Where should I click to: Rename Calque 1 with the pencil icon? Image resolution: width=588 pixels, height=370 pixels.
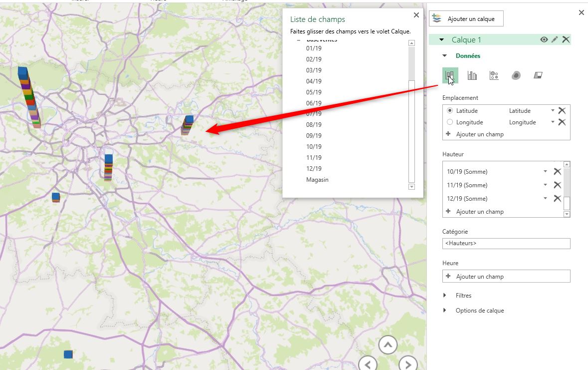coord(555,39)
